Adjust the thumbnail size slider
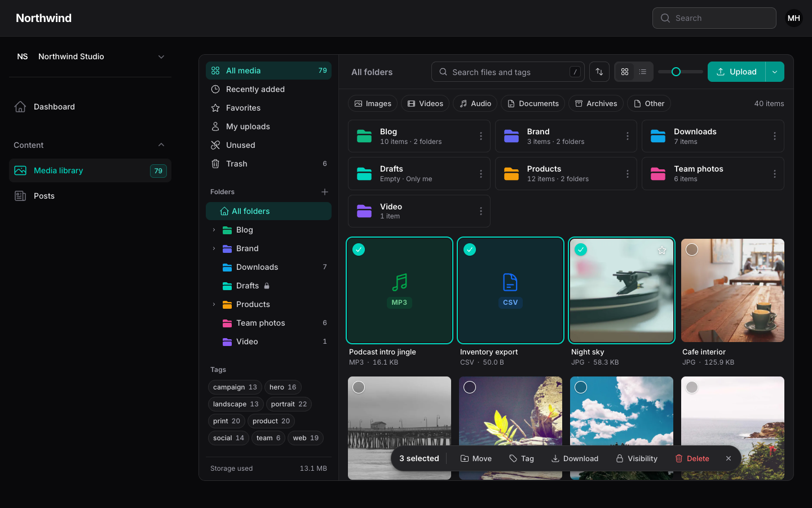This screenshot has height=508, width=812. 676,72
